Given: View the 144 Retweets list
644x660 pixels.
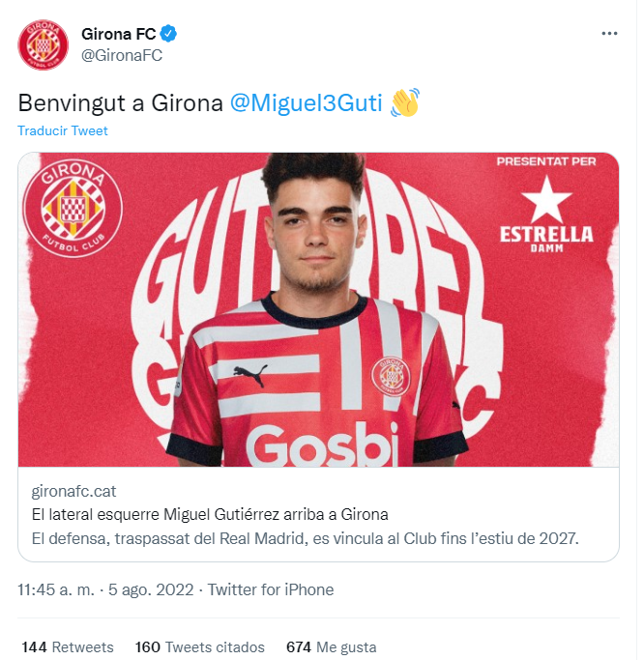Looking at the screenshot, I should coord(68,646).
